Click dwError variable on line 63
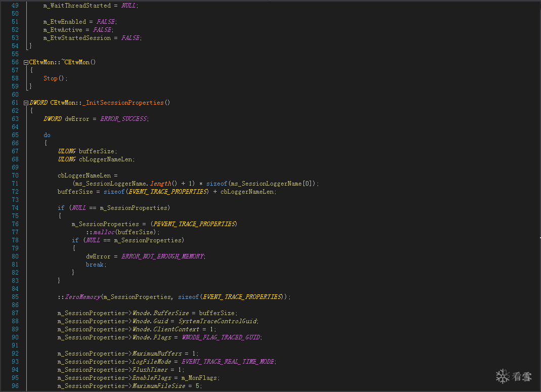 (77, 119)
